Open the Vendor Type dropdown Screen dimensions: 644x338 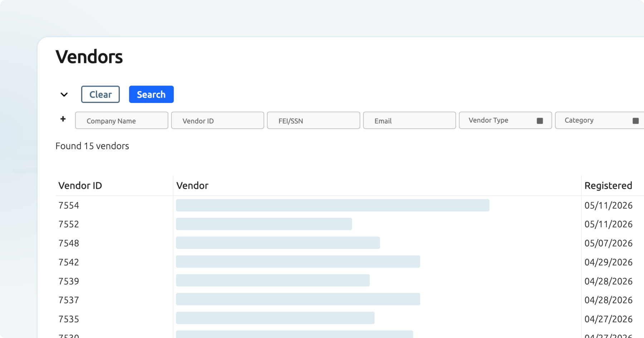[x=505, y=121]
